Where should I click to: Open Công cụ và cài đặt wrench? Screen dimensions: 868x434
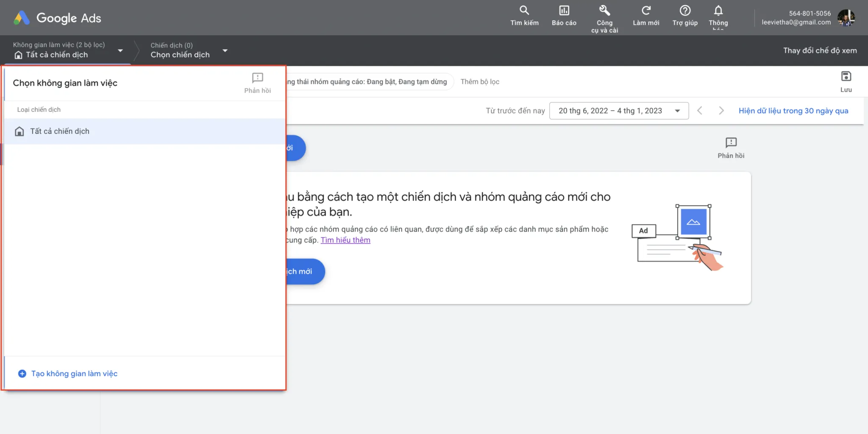pyautogui.click(x=605, y=19)
